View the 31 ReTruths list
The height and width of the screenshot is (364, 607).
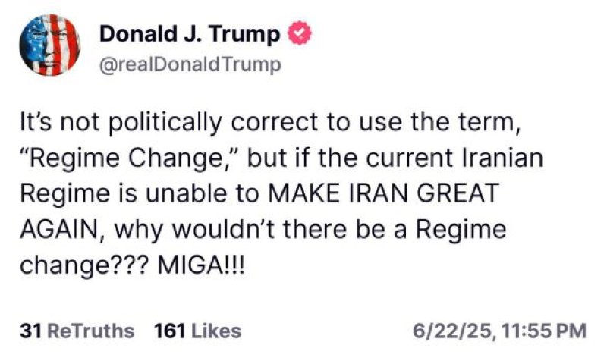tap(77, 331)
